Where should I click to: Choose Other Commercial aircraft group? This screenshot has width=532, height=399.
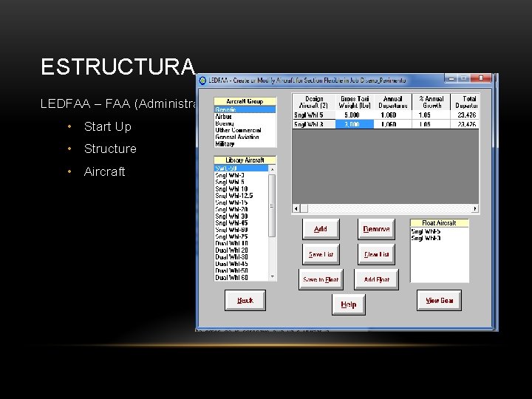click(x=245, y=130)
